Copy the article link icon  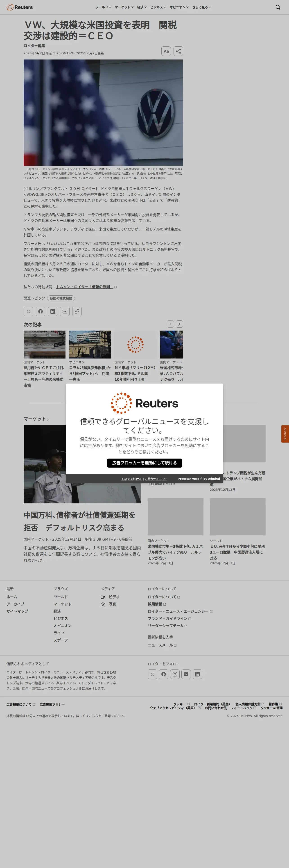coord(77,311)
